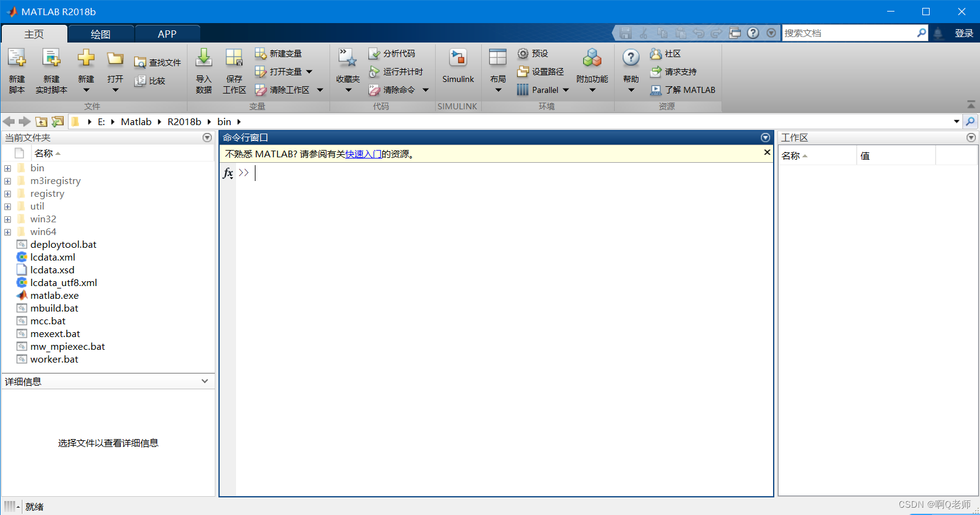
Task: Expand the m3iregistry folder node
Action: point(7,181)
